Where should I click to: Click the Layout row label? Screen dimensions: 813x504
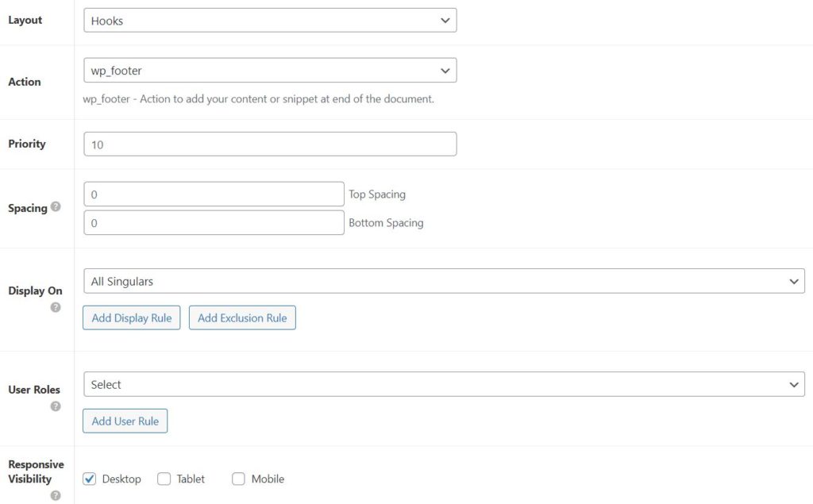[x=25, y=20]
